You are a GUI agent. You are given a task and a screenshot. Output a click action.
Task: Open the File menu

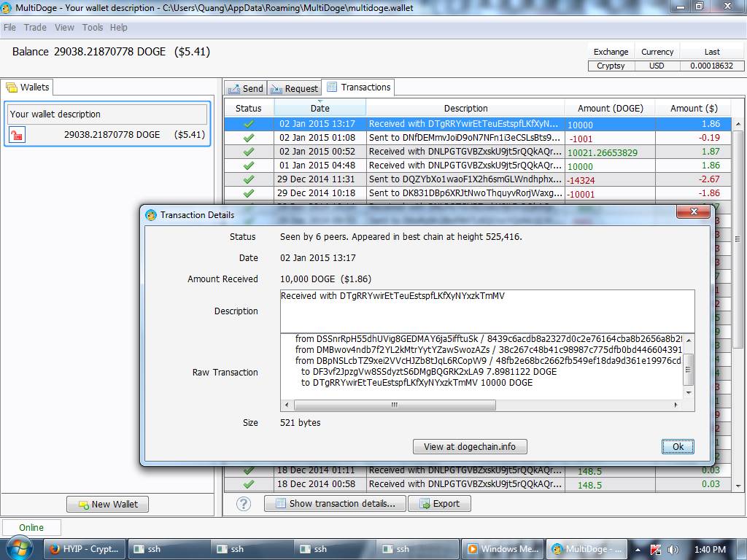pyautogui.click(x=9, y=28)
